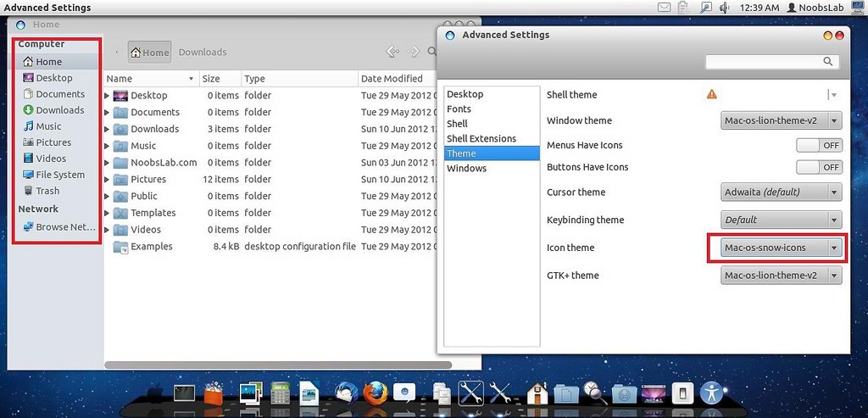Screen dimensions: 868x418
Task: Select Music in the file manager sidebar
Action: click(57, 126)
